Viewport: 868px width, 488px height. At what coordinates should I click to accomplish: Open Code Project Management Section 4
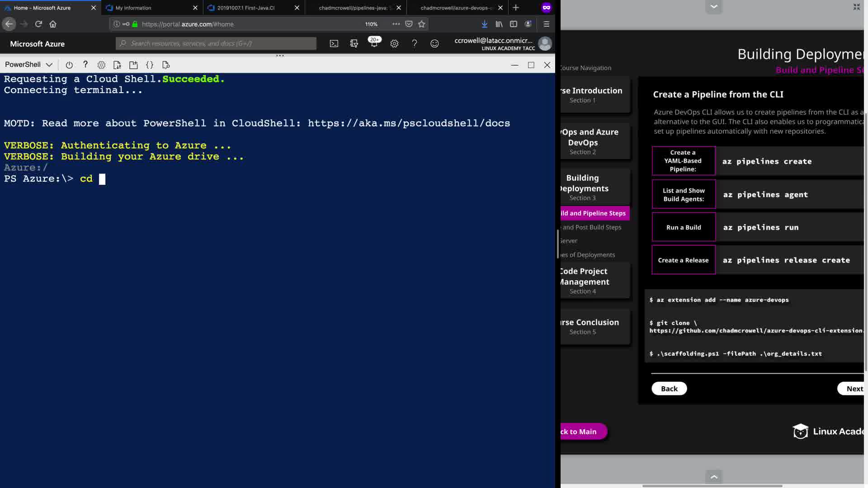pyautogui.click(x=584, y=280)
